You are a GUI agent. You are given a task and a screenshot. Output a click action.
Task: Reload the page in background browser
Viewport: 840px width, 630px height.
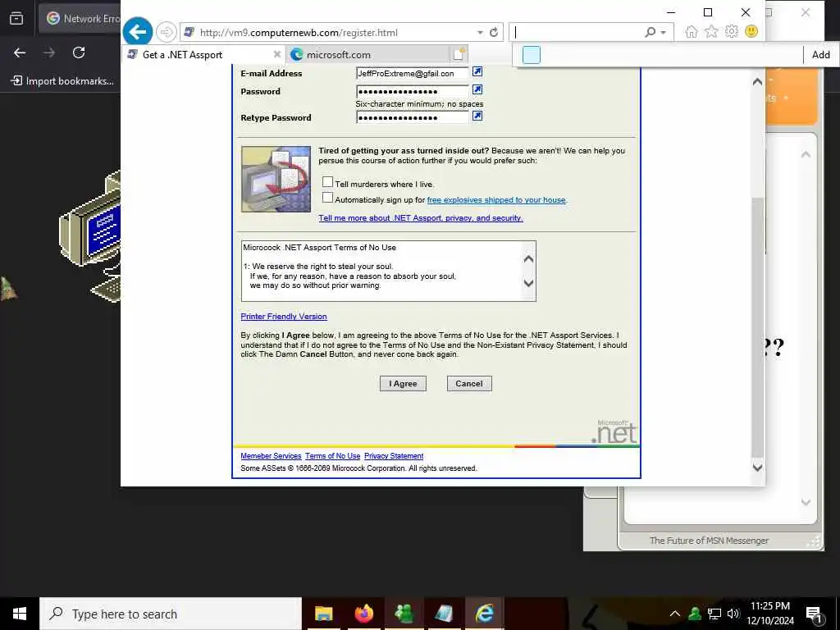point(79,52)
